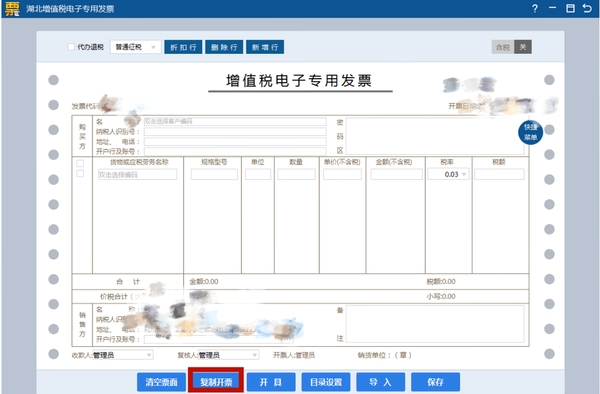Switch the tax toggle to 关

523,47
